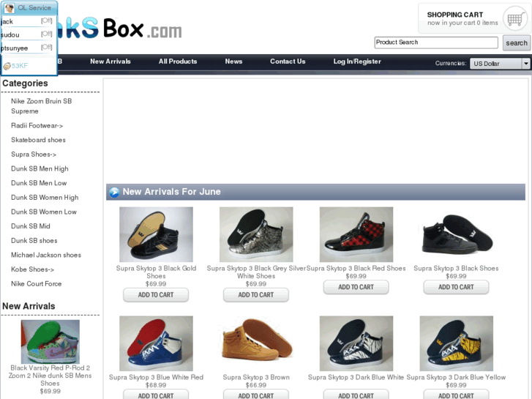Open the Blue White Red shoe image

point(156,343)
